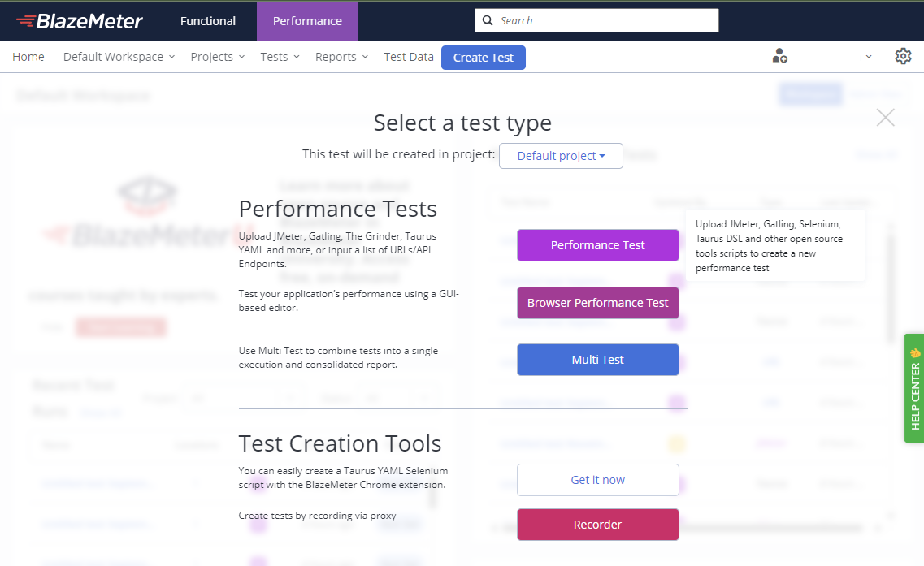
Task: Select the Multi Test button
Action: pyautogui.click(x=597, y=360)
